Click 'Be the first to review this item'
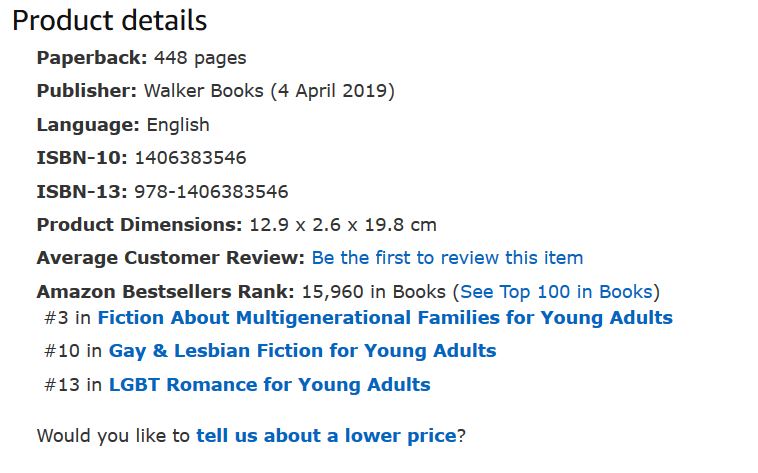The height and width of the screenshot is (473, 758). tap(447, 258)
